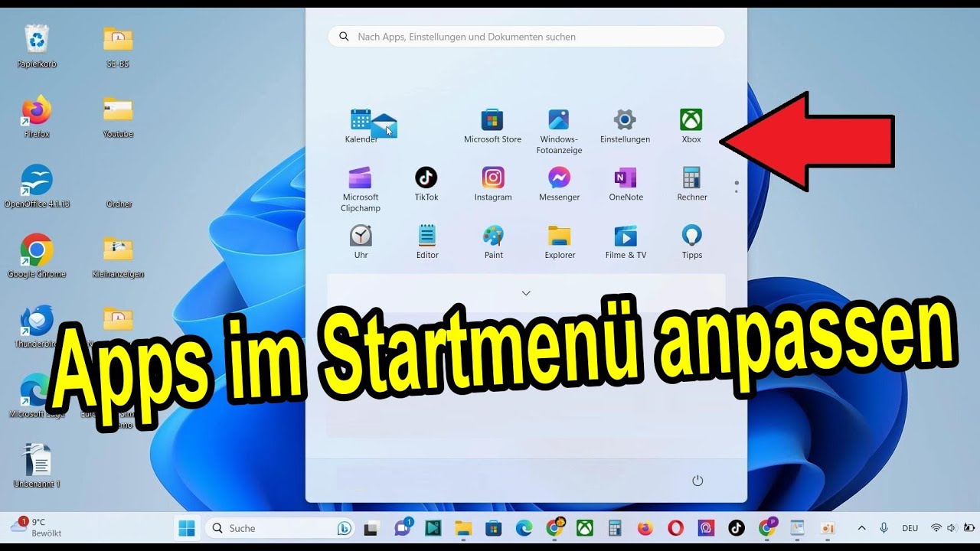Select Firefox shortcut on the desktop
Image resolution: width=980 pixels, height=551 pixels.
point(37,116)
